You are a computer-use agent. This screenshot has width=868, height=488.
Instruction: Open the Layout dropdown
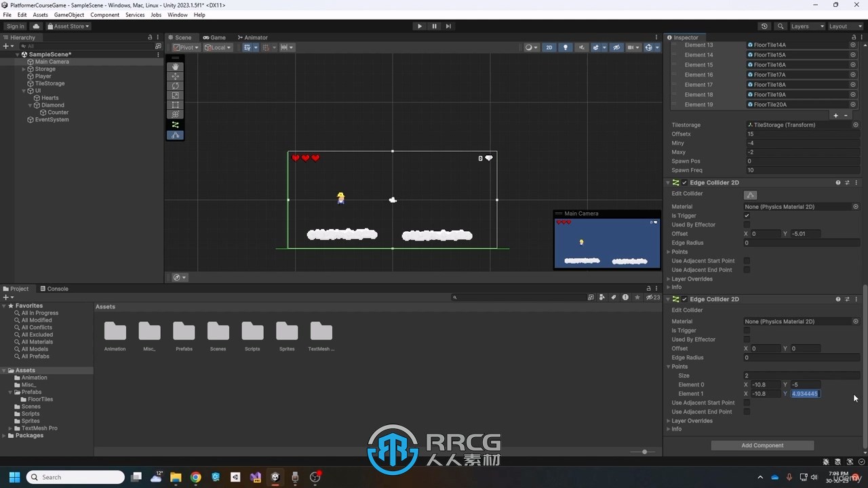coord(846,26)
